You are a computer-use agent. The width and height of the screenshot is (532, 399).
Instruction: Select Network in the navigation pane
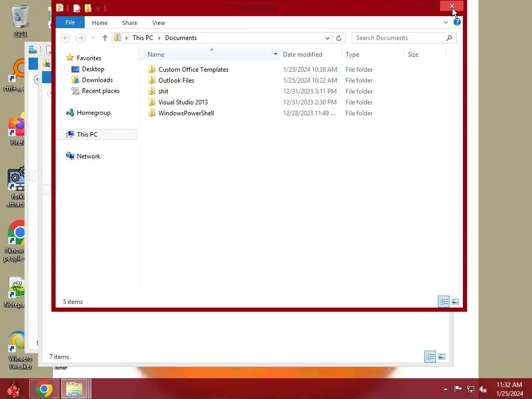[88, 156]
